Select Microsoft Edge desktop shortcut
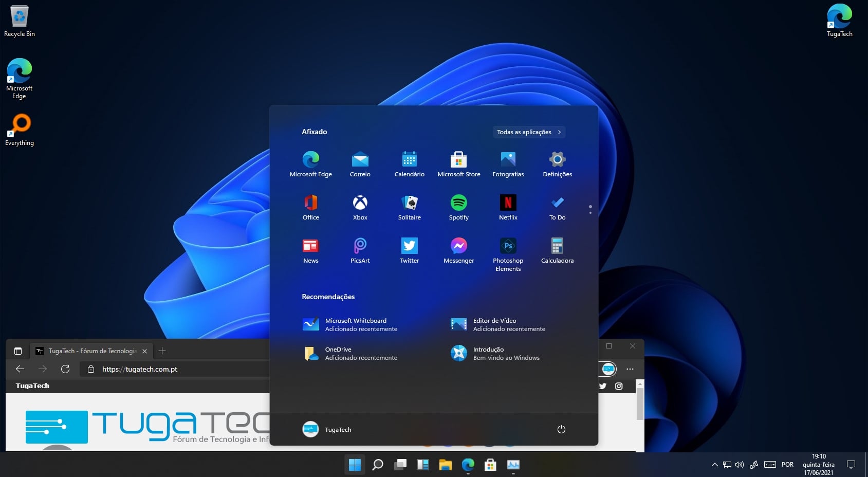Image resolution: width=868 pixels, height=477 pixels. [x=20, y=79]
